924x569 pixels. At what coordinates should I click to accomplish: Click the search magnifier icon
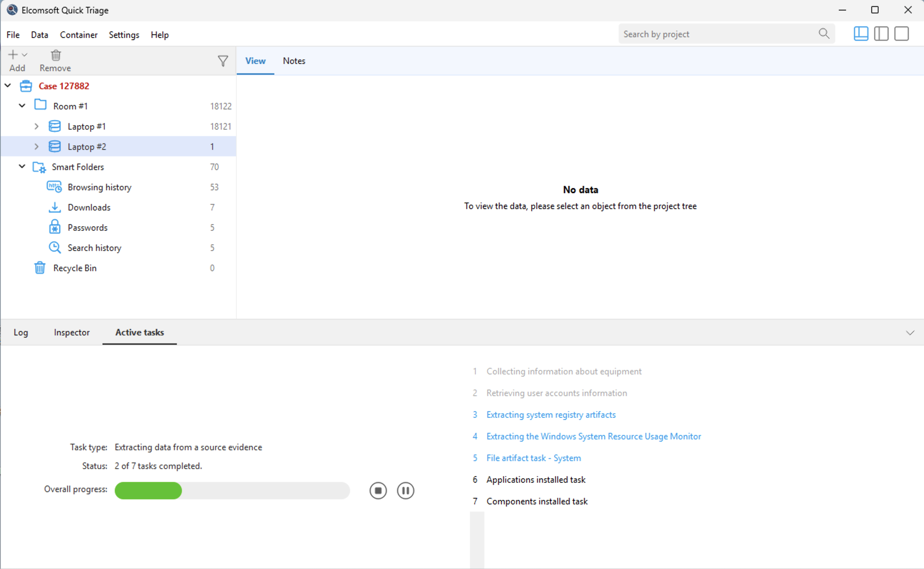point(824,34)
